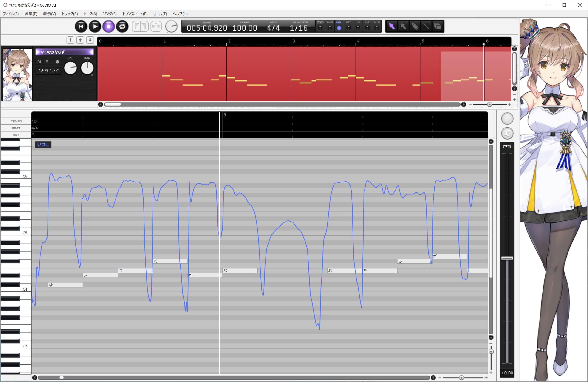588x382 pixels.
Task: Click the round button above speaker icon
Action: point(507,119)
